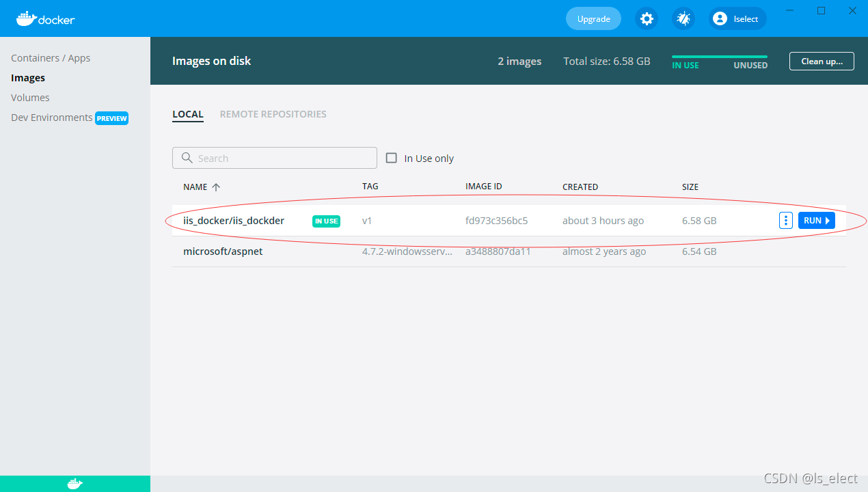
Task: Select the microsoft/aspnet image row
Action: coord(509,251)
